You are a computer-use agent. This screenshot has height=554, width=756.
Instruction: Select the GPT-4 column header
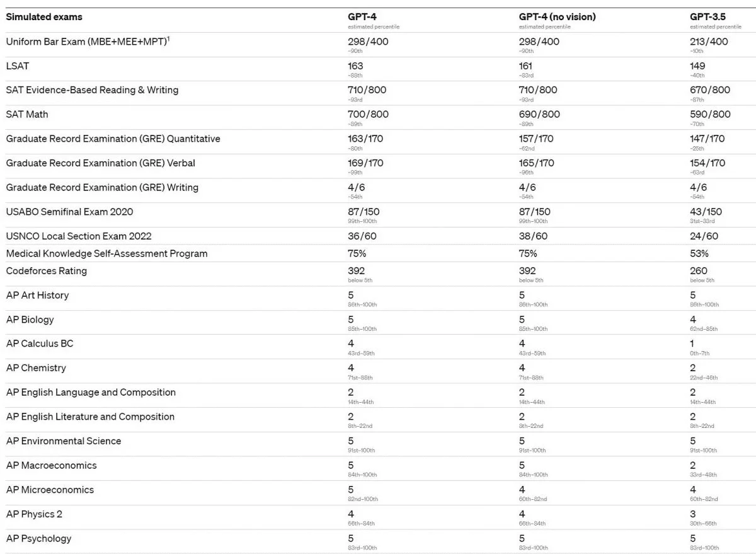[362, 17]
